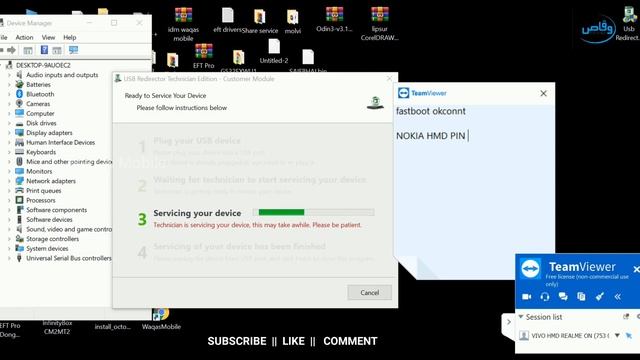Select Processors in device tree

click(x=40, y=200)
